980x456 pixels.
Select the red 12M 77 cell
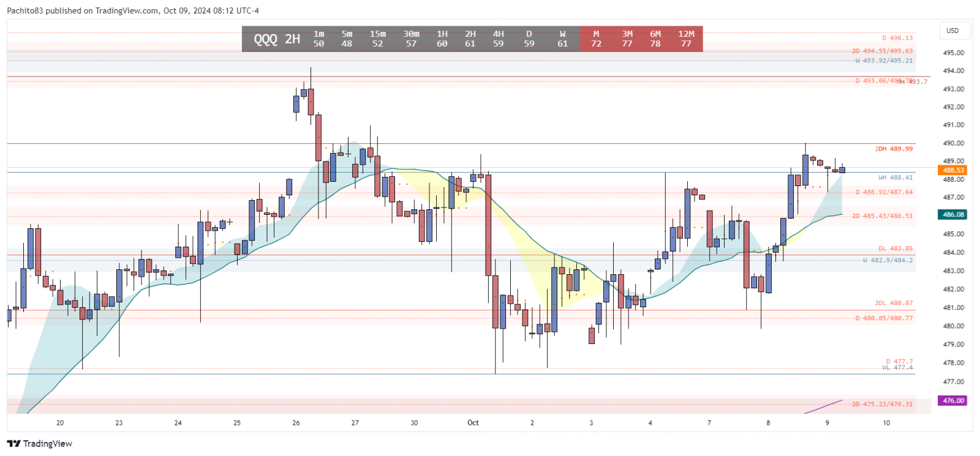click(x=687, y=39)
